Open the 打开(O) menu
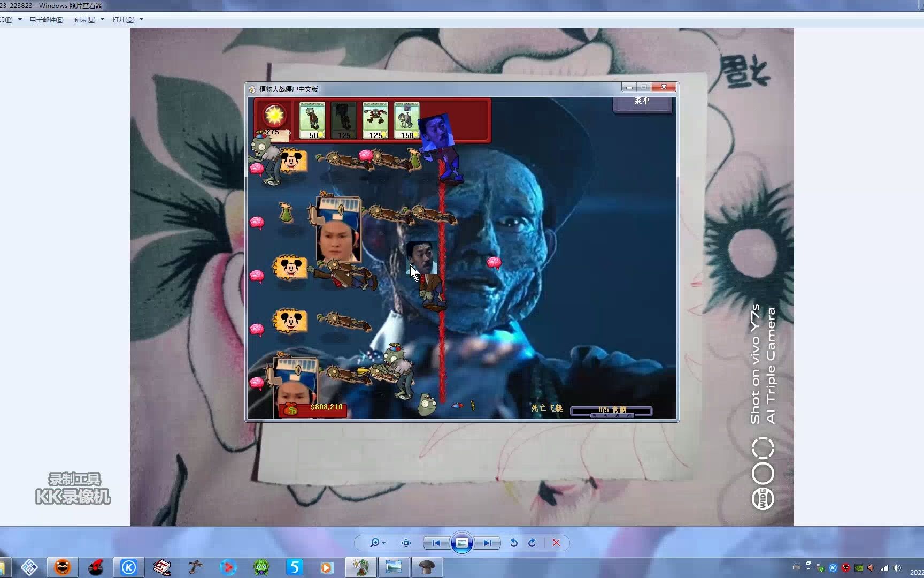Screen dimensions: 924x578 [123, 20]
